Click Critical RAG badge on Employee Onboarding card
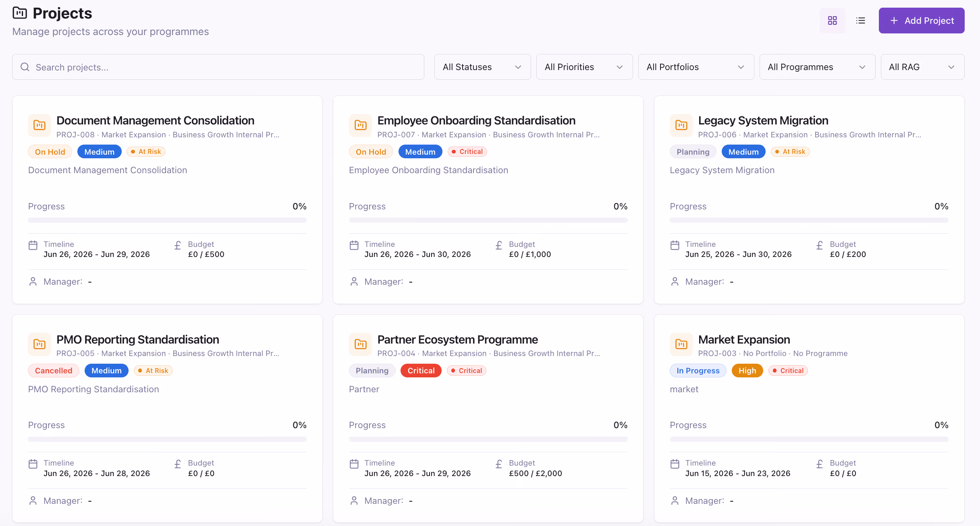Screen dimensions: 980x526 click(467, 151)
